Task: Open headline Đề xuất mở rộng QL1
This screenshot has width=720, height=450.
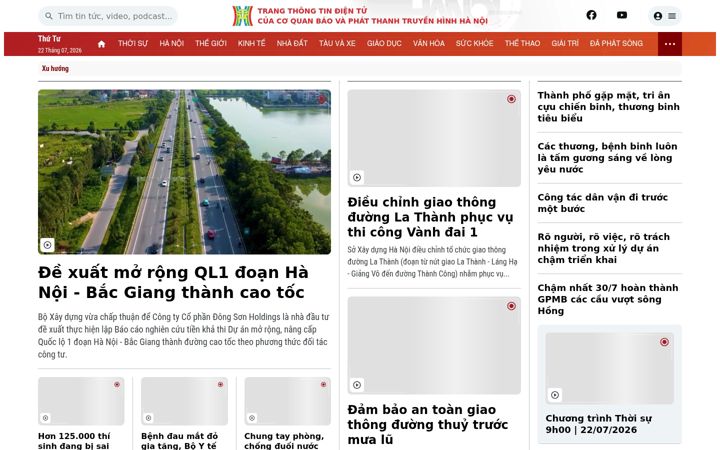Action: pos(173,282)
